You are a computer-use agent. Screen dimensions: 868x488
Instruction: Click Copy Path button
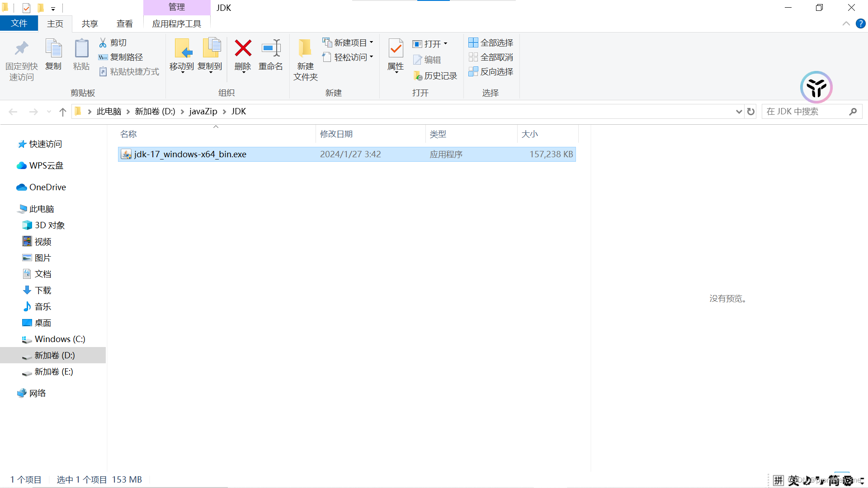click(121, 57)
